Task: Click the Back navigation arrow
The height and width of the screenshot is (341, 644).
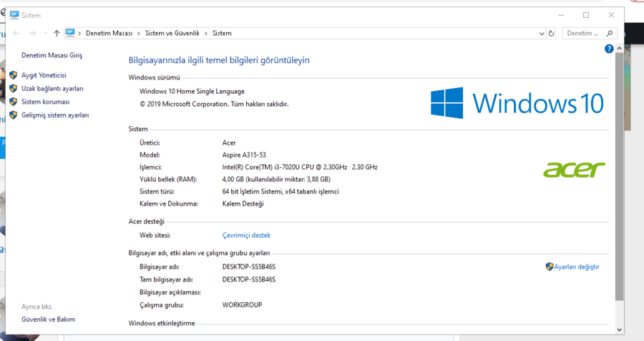Action: click(16, 34)
